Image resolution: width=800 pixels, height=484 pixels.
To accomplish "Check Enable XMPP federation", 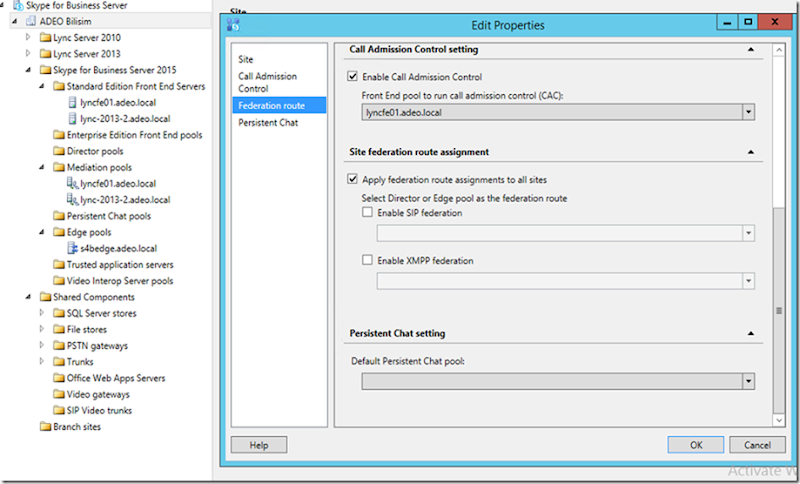I will pos(367,260).
